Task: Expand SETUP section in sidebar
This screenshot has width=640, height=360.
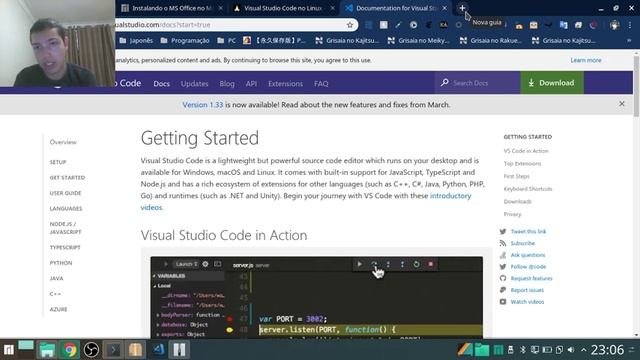Action: [58, 162]
